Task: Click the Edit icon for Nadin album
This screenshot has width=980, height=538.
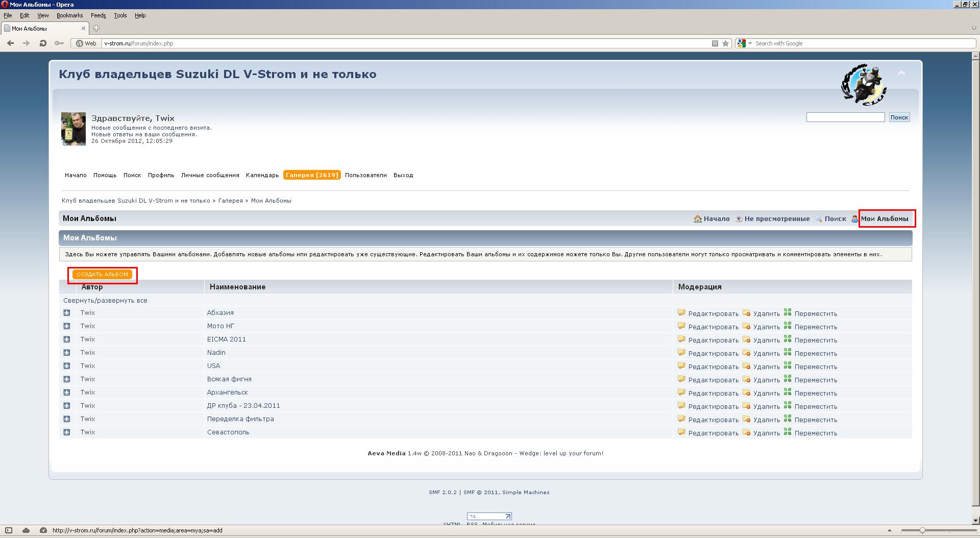Action: click(681, 352)
